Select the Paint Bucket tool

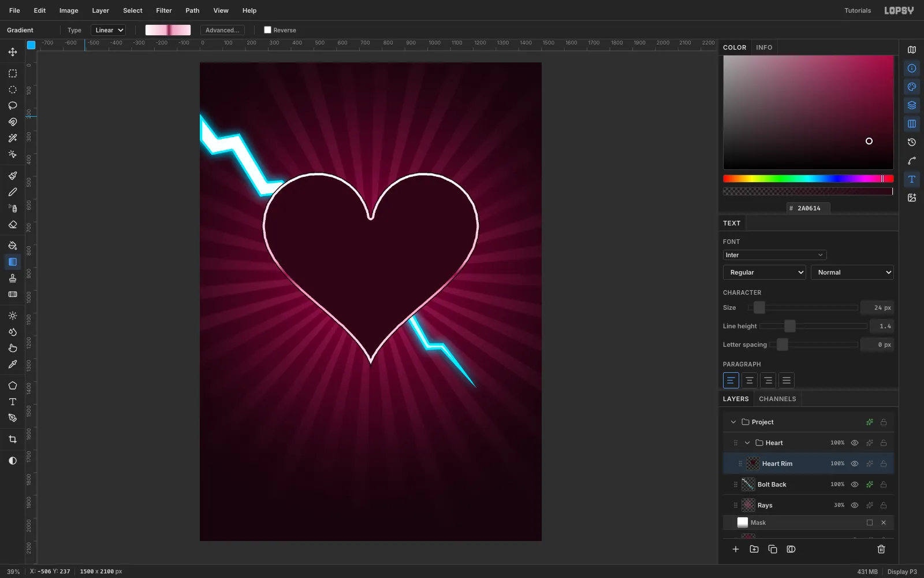(x=13, y=246)
